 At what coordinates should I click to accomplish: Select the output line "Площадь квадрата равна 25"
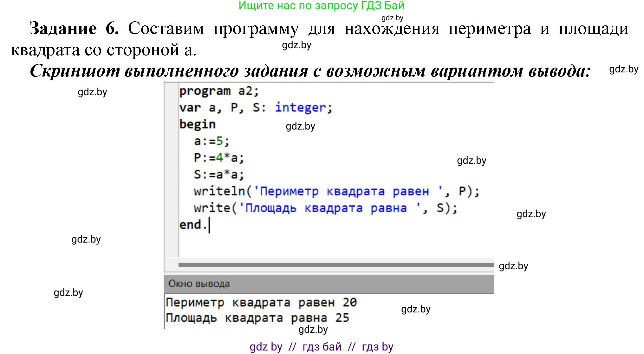(257, 317)
